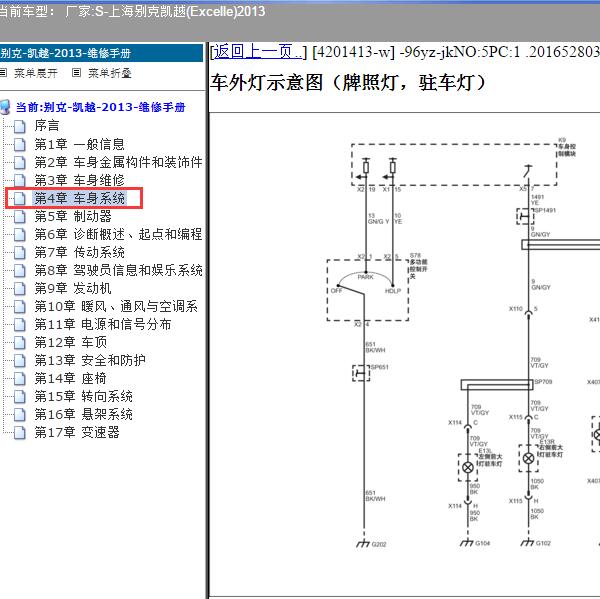This screenshot has height=599, width=600.
Task: Click the G202 ground symbol in diagram
Action: click(363, 543)
